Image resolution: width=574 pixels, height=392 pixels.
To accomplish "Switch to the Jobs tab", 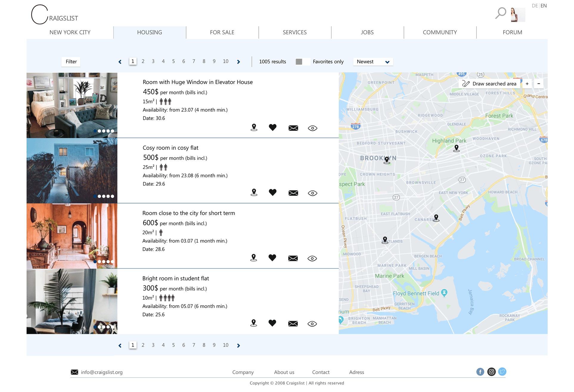I will click(367, 32).
